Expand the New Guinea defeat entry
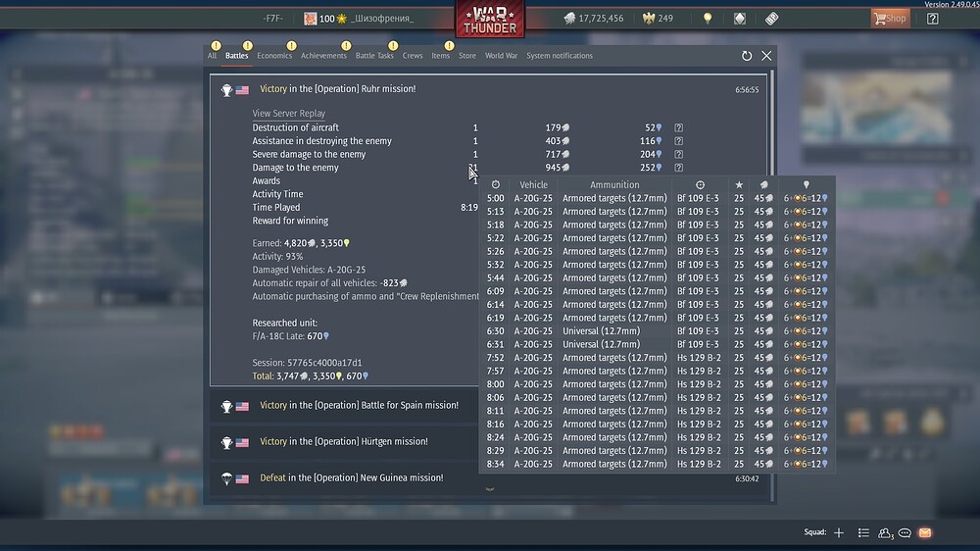980x551 pixels. (351, 478)
